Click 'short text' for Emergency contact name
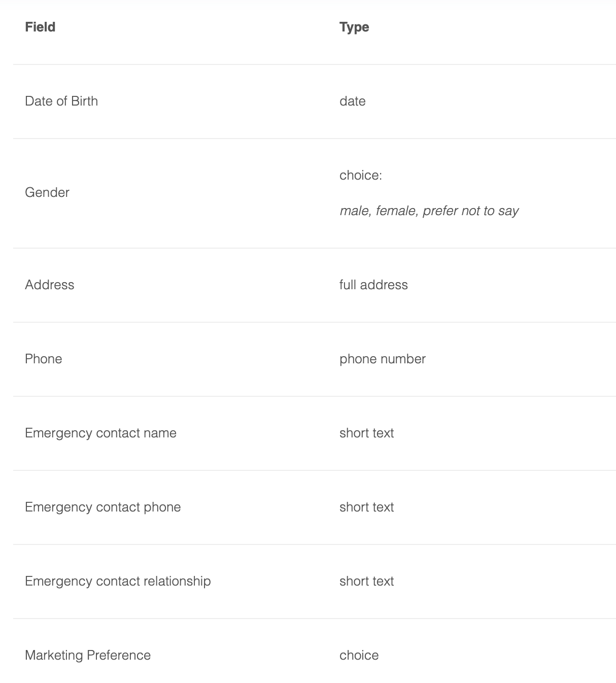Screen dimensions: 616x683 pyautogui.click(x=367, y=433)
